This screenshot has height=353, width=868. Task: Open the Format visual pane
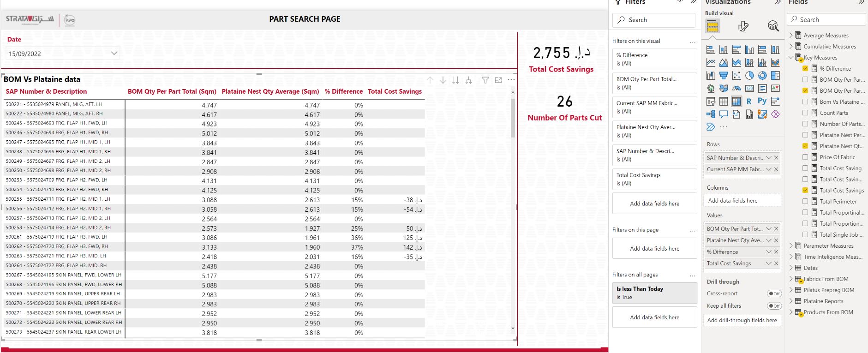pos(743,26)
